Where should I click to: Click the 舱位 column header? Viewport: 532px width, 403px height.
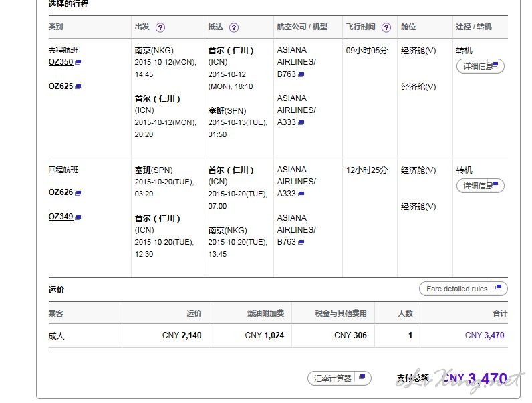click(x=408, y=27)
